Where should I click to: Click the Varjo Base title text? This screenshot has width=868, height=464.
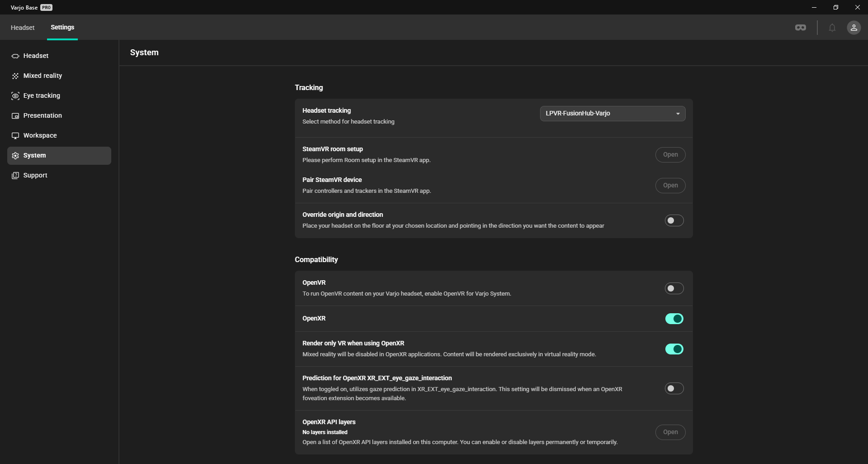(24, 8)
